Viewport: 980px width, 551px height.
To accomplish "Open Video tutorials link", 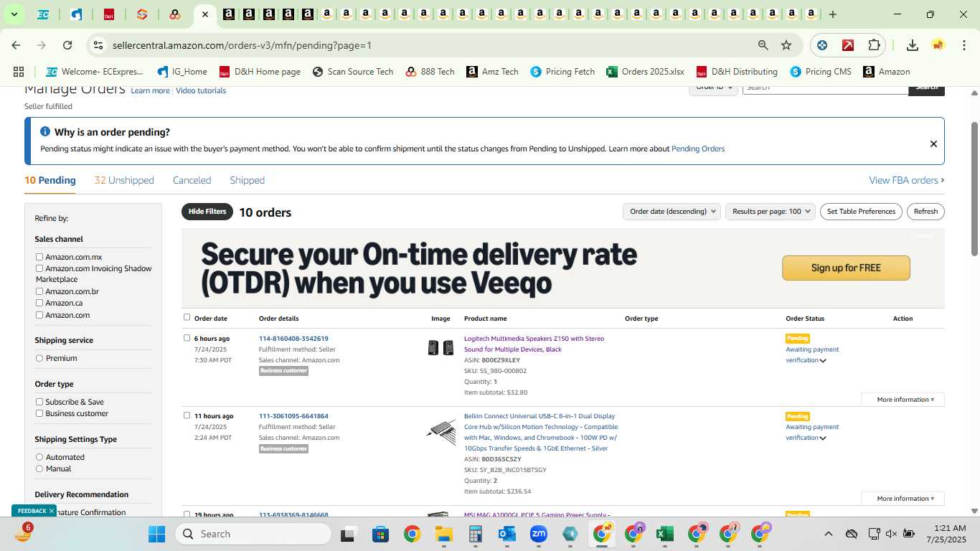I will click(x=201, y=90).
